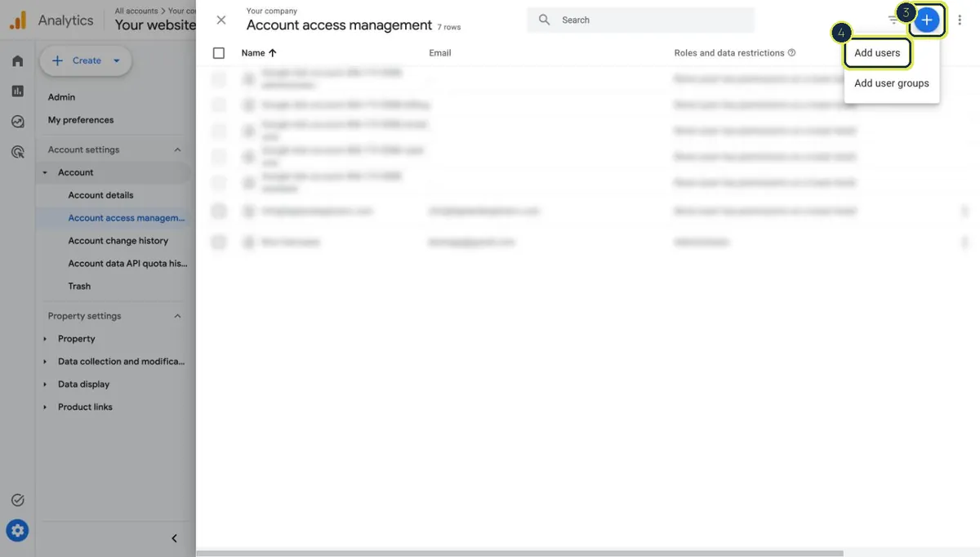The height and width of the screenshot is (557, 980).
Task: Click the Google Analytics logo
Action: (x=17, y=20)
